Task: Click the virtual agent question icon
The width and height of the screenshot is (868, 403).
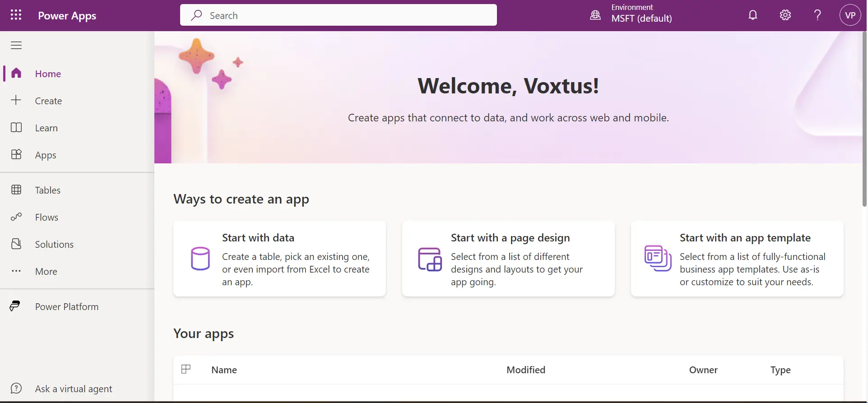Action: 16,388
